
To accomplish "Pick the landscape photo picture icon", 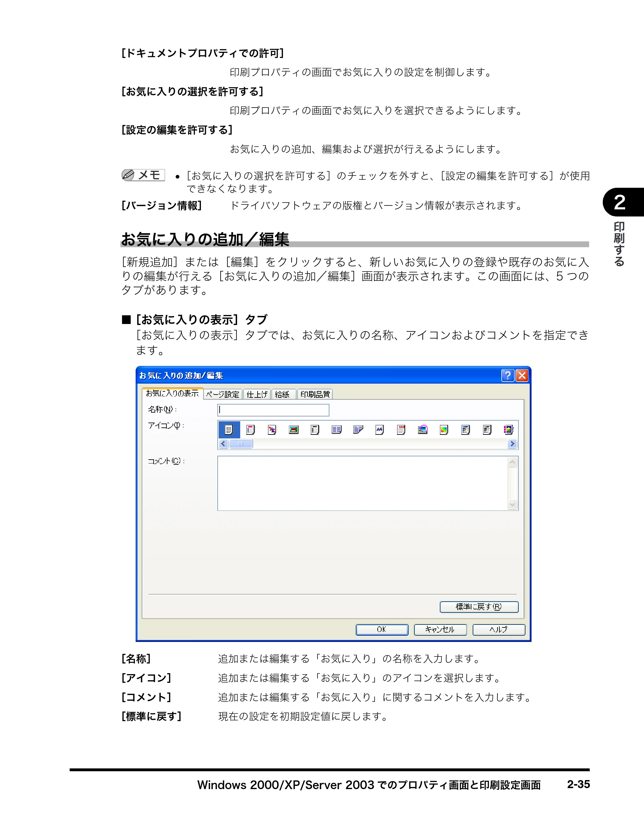I will click(293, 430).
